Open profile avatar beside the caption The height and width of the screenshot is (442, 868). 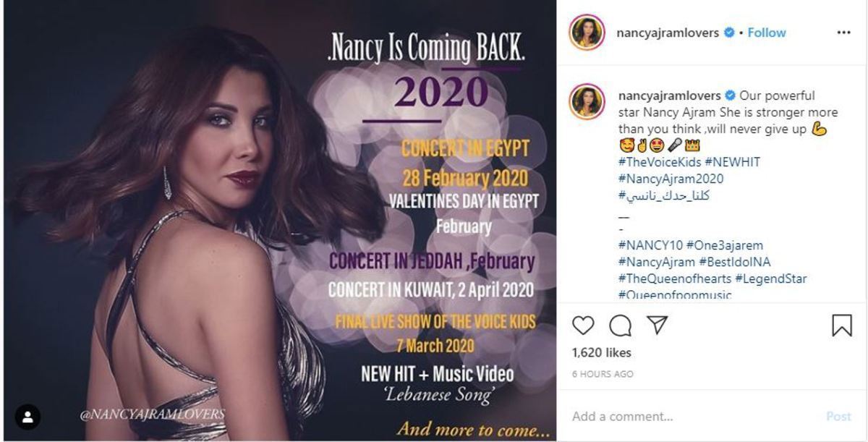tap(587, 101)
